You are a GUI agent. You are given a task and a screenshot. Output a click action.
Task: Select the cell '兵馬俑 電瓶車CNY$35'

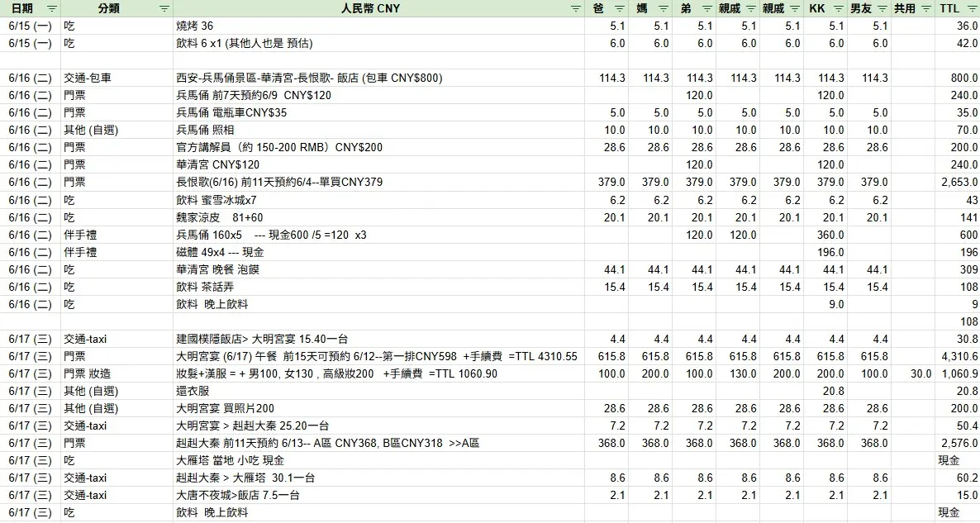pos(378,113)
